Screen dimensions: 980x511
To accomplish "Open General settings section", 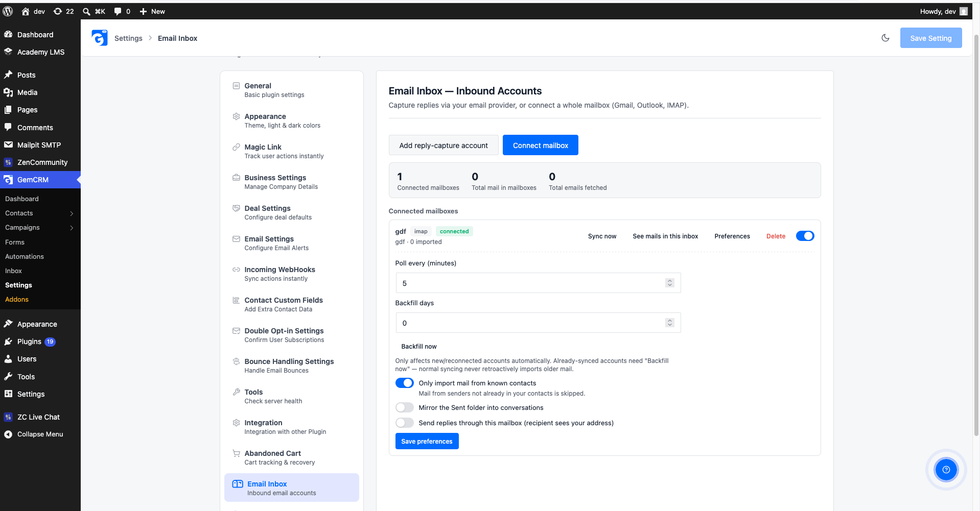I will (291, 90).
